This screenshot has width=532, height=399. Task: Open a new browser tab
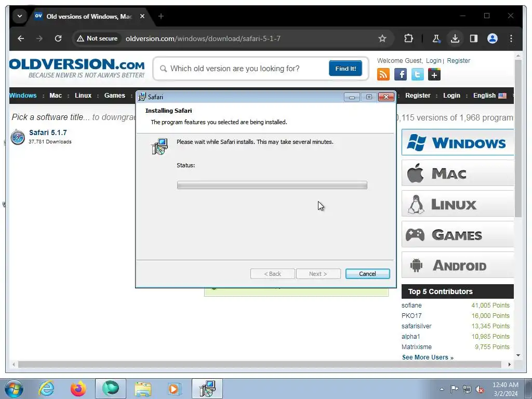161,16
